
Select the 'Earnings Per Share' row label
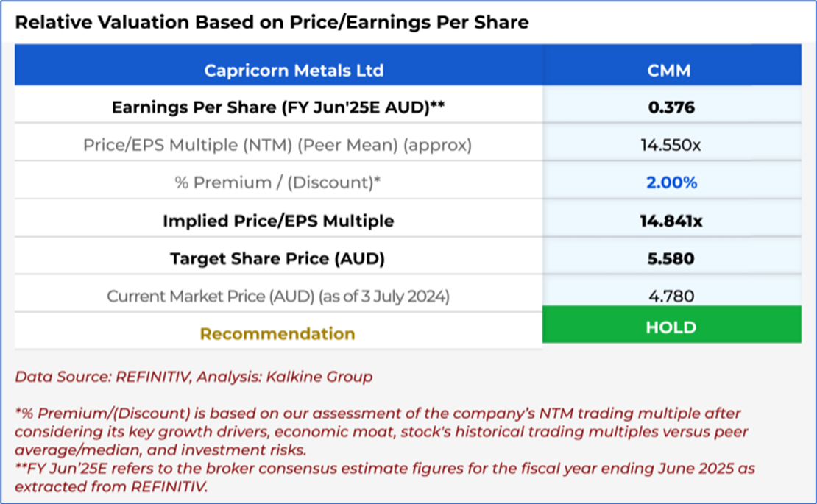[x=277, y=107]
